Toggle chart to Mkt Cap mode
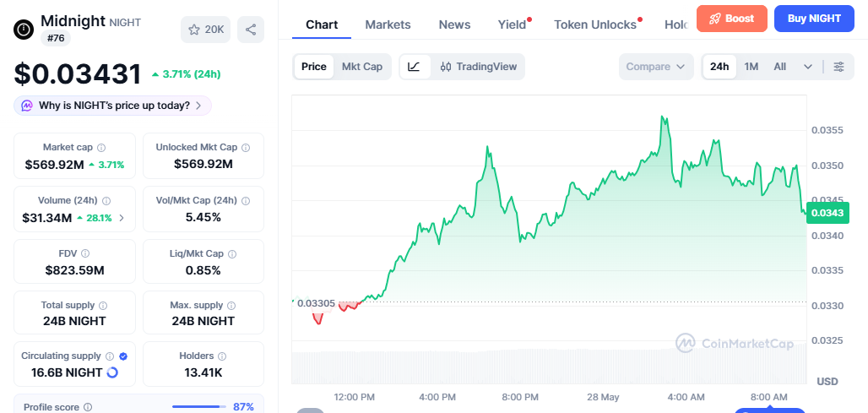This screenshot has width=868, height=413. coord(362,67)
